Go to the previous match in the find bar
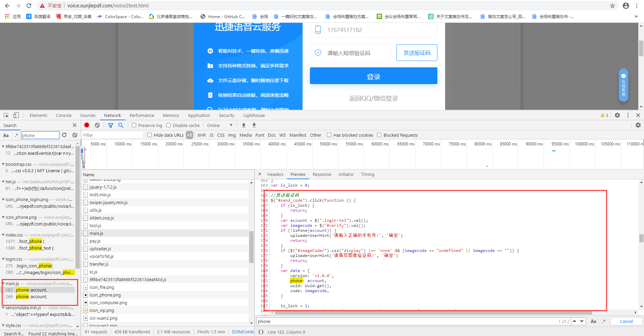This screenshot has width=644, height=336. (x=575, y=321)
